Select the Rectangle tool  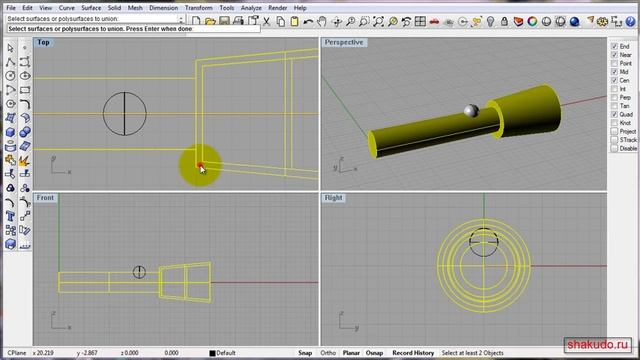(25, 90)
